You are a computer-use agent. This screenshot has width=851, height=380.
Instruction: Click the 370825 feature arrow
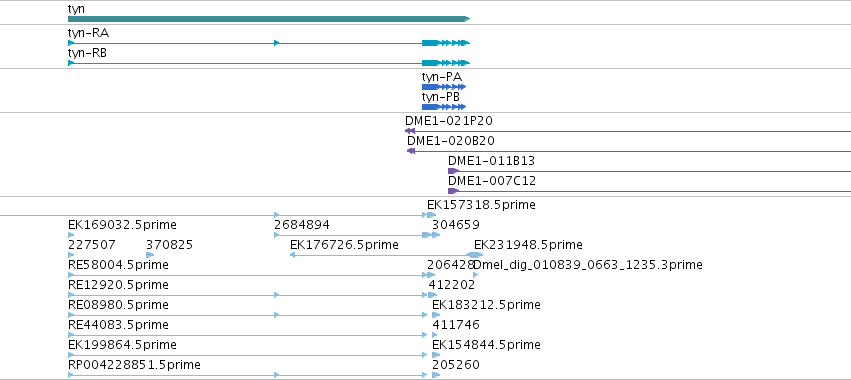(x=150, y=255)
